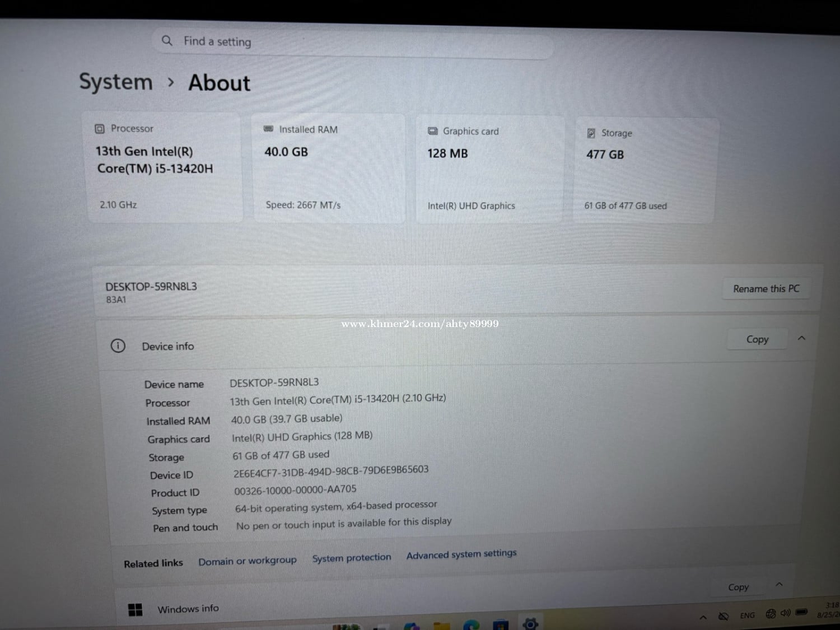Collapse the Device info section chevron
Screen dimensions: 840x630
[x=801, y=338]
